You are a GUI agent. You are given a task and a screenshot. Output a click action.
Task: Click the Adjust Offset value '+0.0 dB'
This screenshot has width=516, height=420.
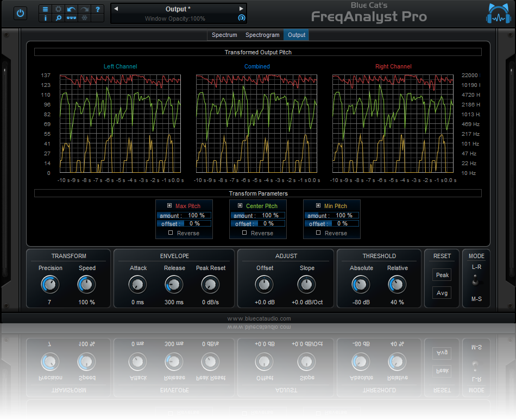265,302
